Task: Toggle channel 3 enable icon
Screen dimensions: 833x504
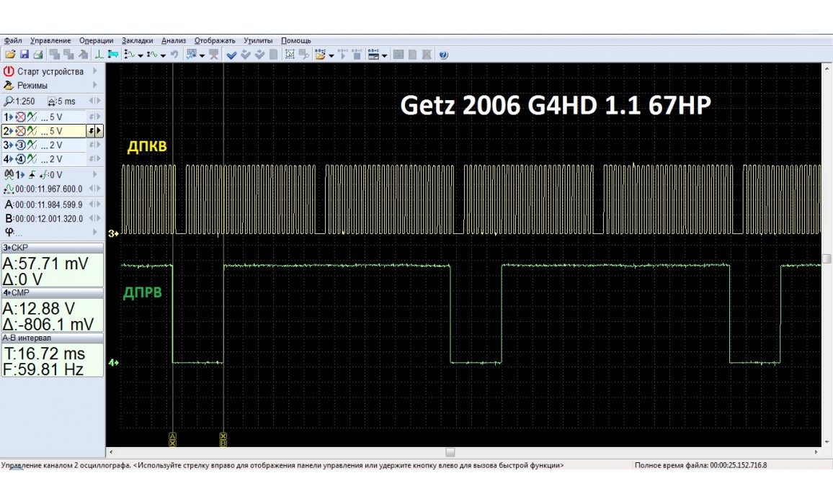Action: pos(19,145)
